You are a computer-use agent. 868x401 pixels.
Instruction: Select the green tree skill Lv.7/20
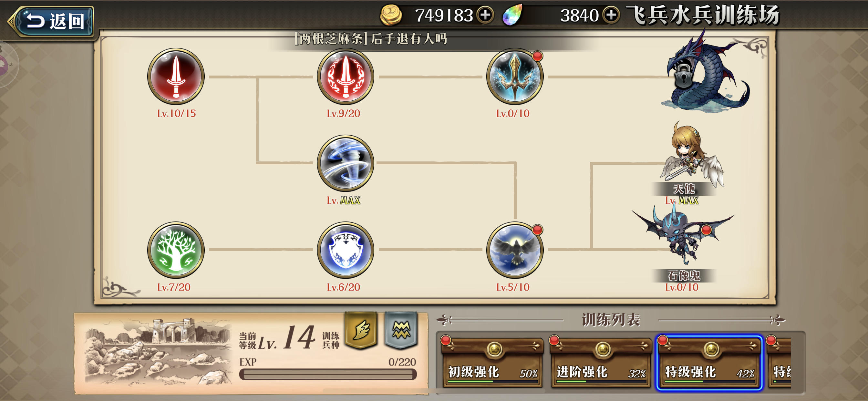pyautogui.click(x=176, y=250)
